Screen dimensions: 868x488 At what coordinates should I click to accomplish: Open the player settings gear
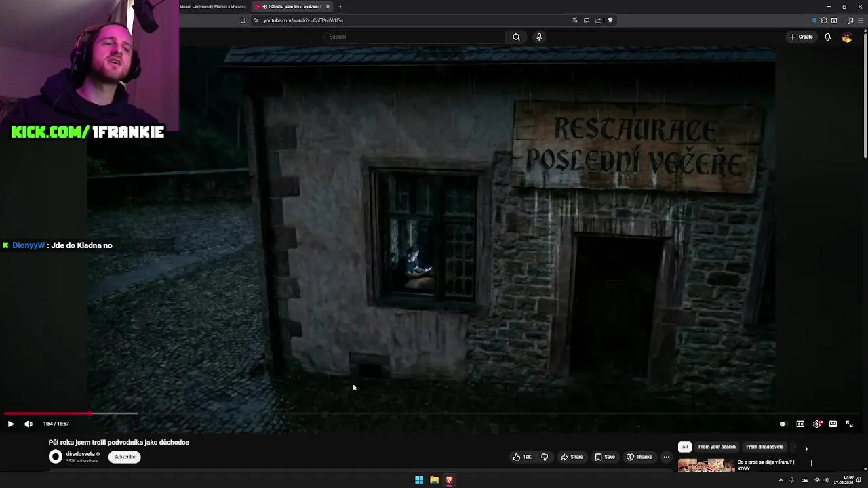pos(817,424)
